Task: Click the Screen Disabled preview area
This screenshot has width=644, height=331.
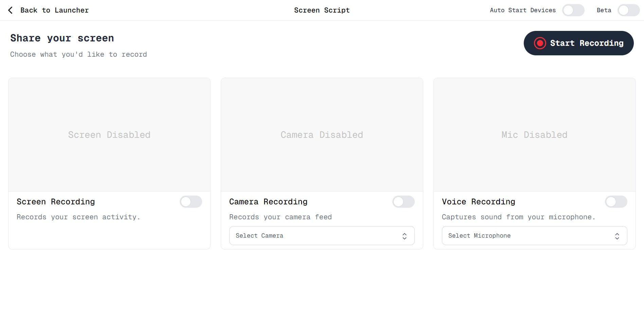Action: point(109,134)
